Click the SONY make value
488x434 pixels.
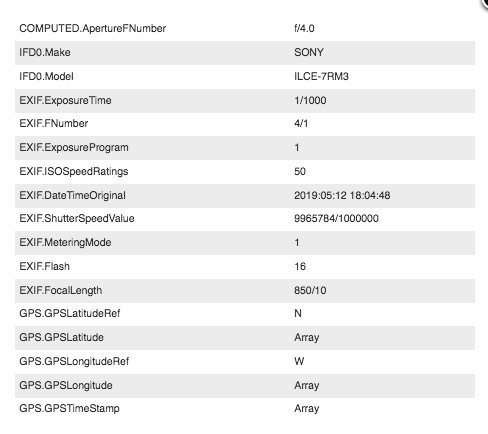(309, 53)
